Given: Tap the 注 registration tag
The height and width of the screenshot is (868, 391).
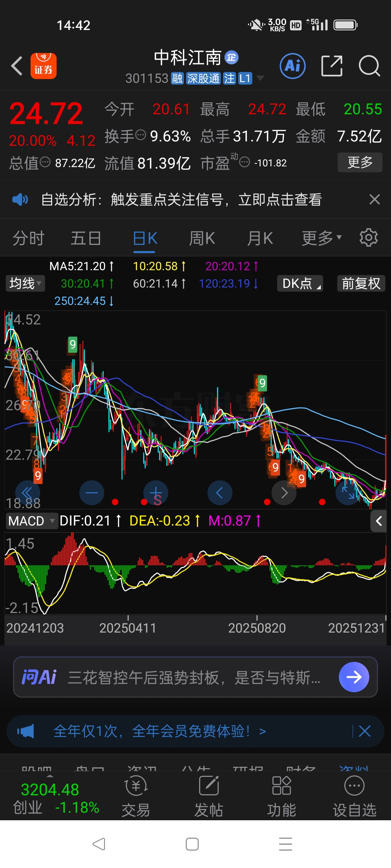Looking at the screenshot, I should [229, 78].
